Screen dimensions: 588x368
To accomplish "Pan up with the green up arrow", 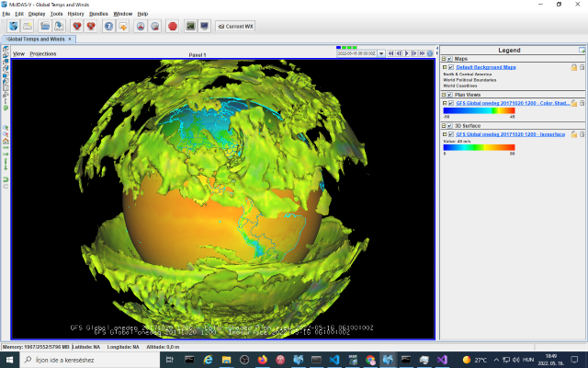I will click(x=6, y=160).
